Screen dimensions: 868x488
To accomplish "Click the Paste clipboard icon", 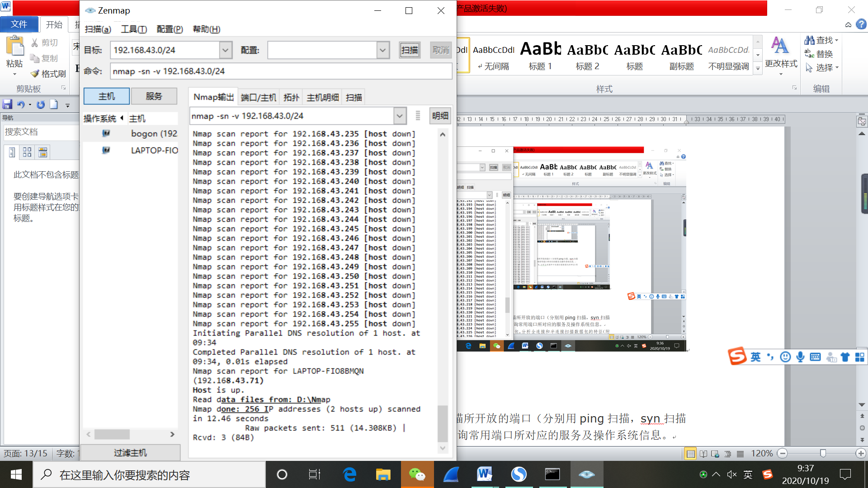I will pyautogui.click(x=15, y=47).
